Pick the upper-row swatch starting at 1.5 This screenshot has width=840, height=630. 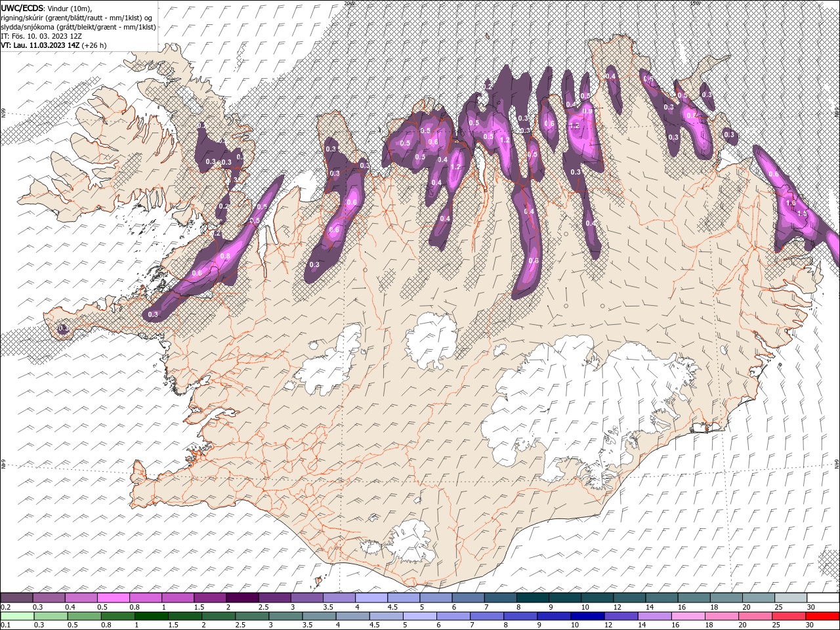click(209, 598)
